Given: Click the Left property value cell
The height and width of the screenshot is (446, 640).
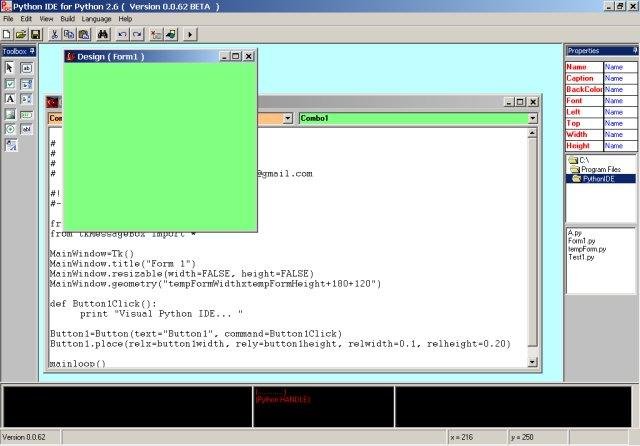Looking at the screenshot, I should click(620, 112).
